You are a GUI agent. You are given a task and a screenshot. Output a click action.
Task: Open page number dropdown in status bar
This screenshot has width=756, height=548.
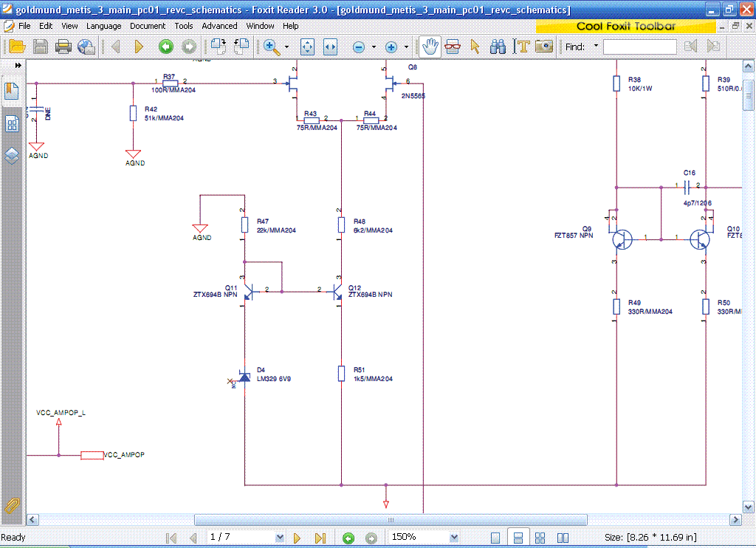[280, 537]
